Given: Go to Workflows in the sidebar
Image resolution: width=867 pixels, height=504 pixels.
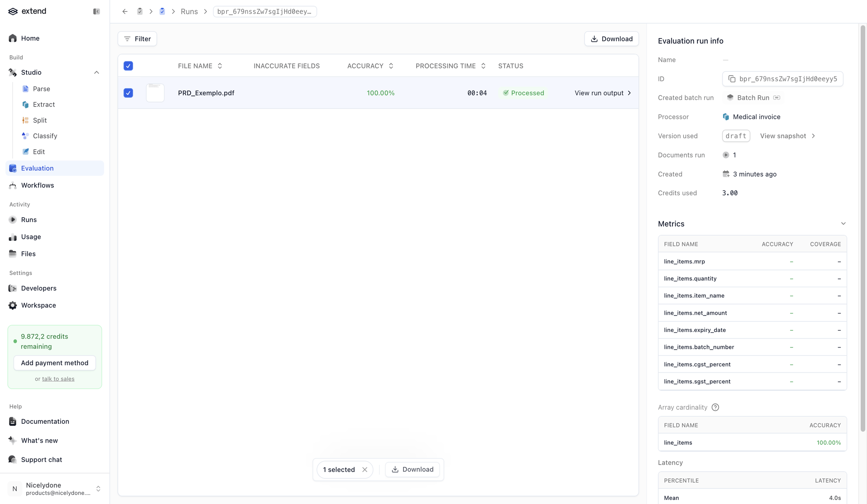Looking at the screenshot, I should tap(55, 185).
